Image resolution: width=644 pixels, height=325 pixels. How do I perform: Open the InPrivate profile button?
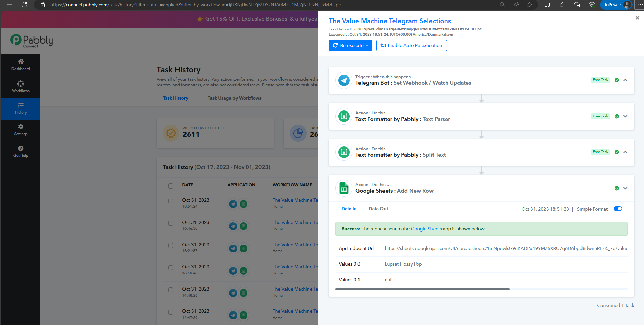pos(616,5)
